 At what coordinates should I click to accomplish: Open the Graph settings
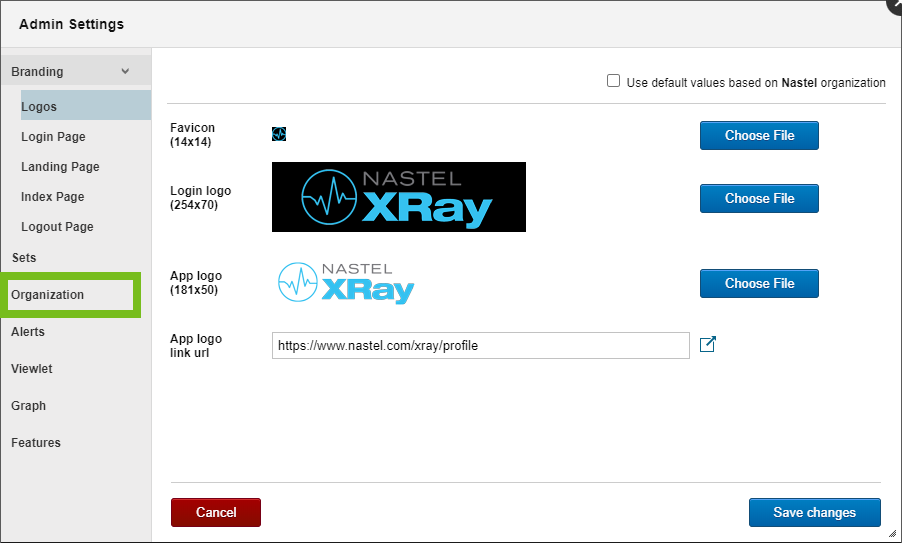(x=28, y=406)
